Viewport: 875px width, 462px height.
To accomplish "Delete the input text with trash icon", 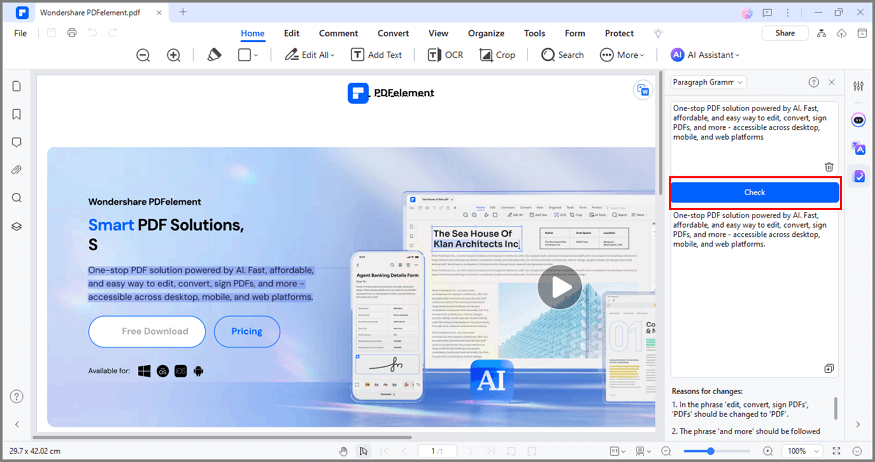I will pyautogui.click(x=829, y=167).
